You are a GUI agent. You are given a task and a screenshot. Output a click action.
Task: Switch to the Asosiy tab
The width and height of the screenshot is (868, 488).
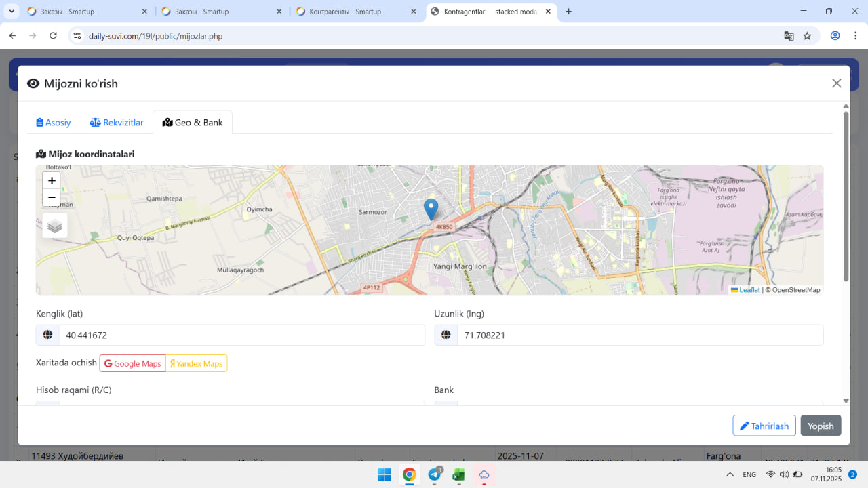(54, 123)
